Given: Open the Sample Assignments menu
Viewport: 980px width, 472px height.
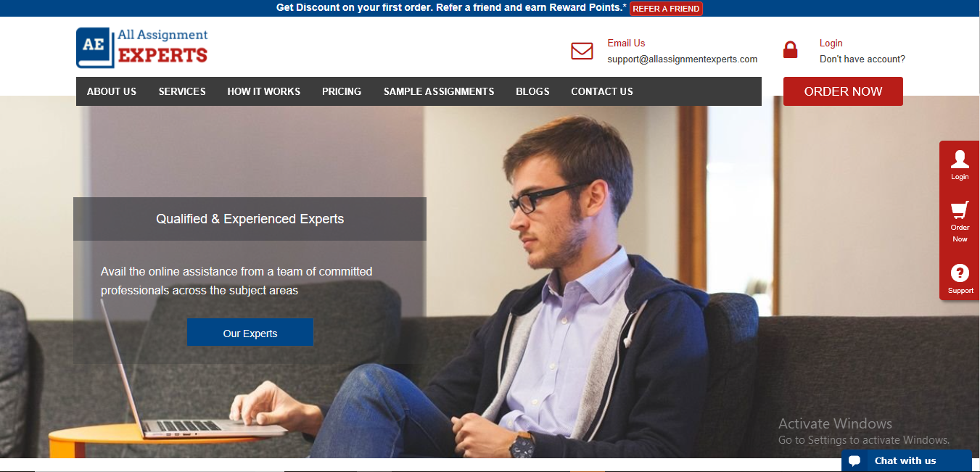Looking at the screenshot, I should (439, 91).
